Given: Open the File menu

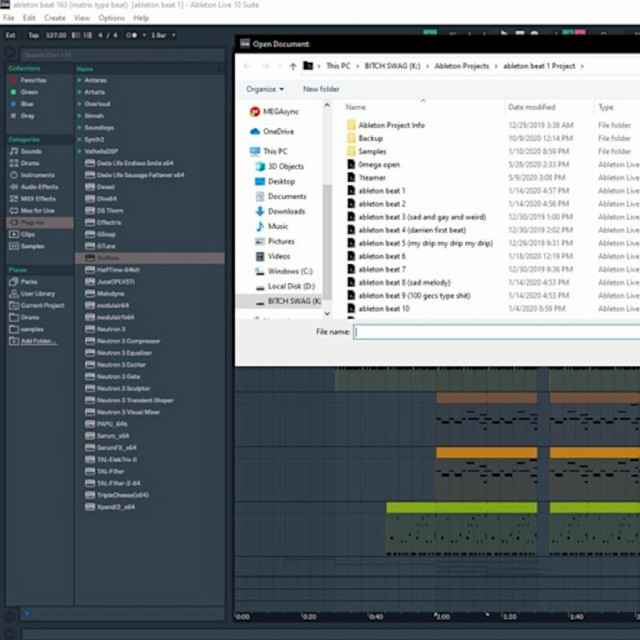Looking at the screenshot, I should tap(9, 18).
